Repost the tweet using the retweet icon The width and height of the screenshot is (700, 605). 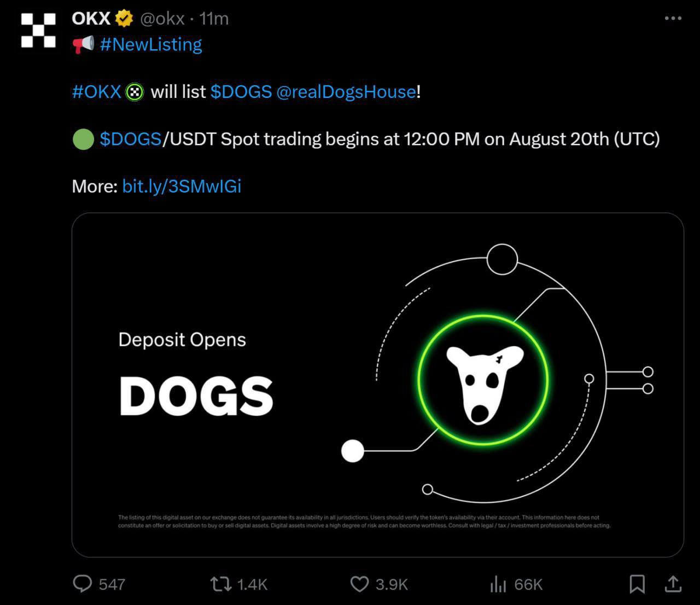pos(221,584)
